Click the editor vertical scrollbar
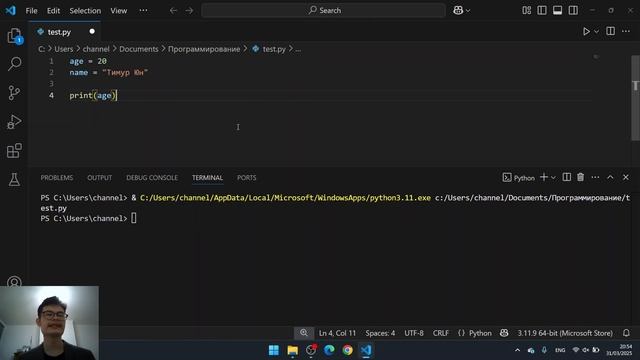This screenshot has height=360, width=640. click(636, 98)
